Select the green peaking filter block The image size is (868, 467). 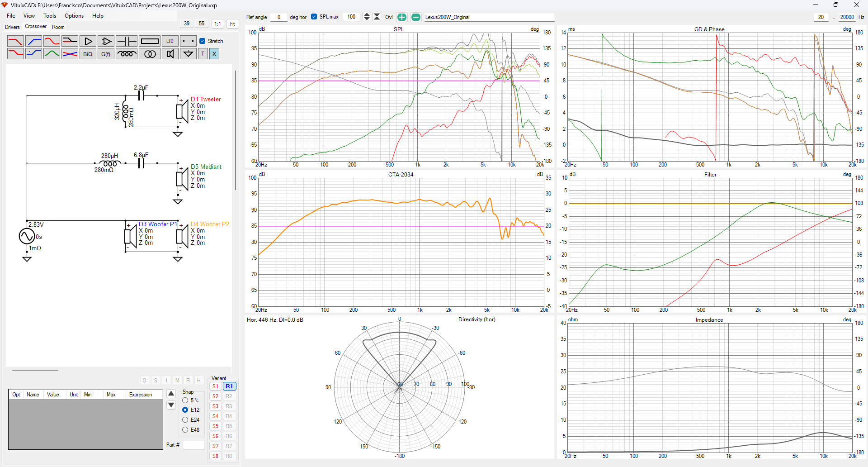[52, 54]
